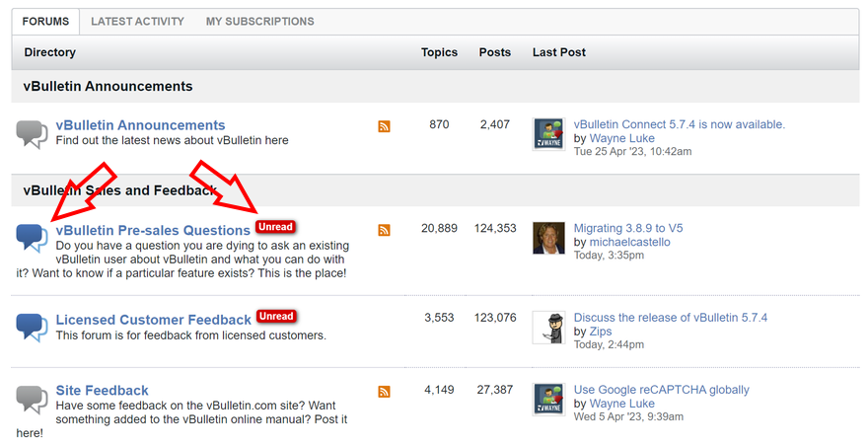
Task: Click post count 2,407
Action: [495, 124]
